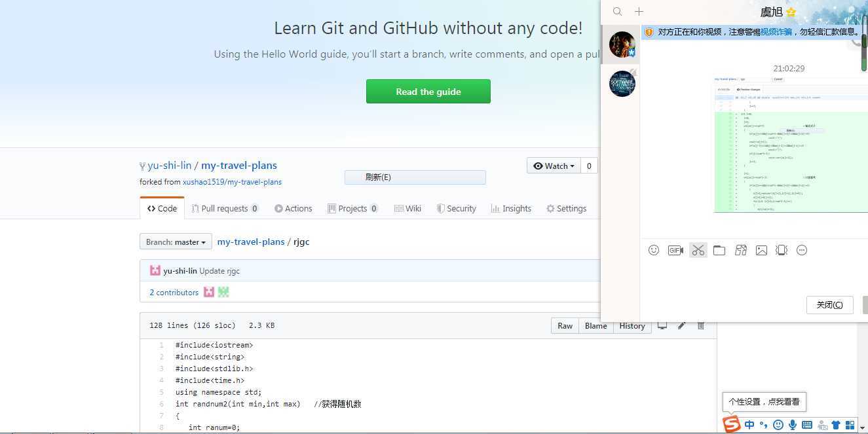Click my-travel-plans in the file breadcrumb
Screen dimensions: 868x434
click(x=251, y=242)
